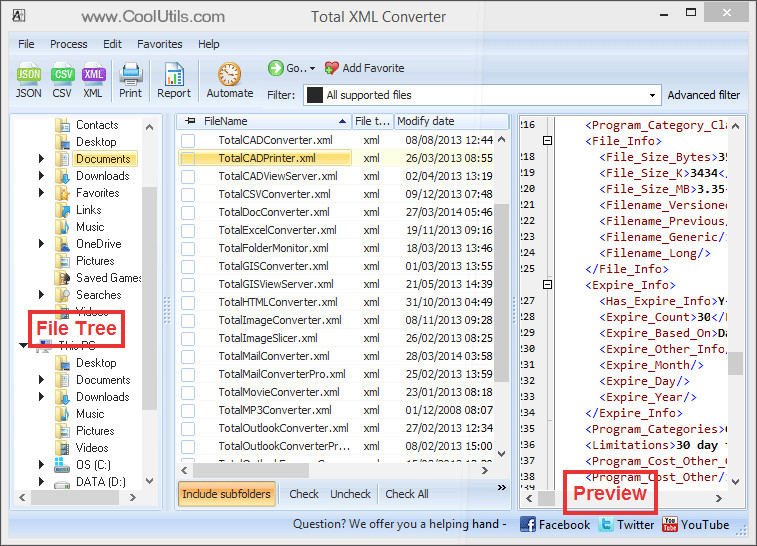
Task: Check the box for TotalCADConverter.xml
Action: coord(188,140)
